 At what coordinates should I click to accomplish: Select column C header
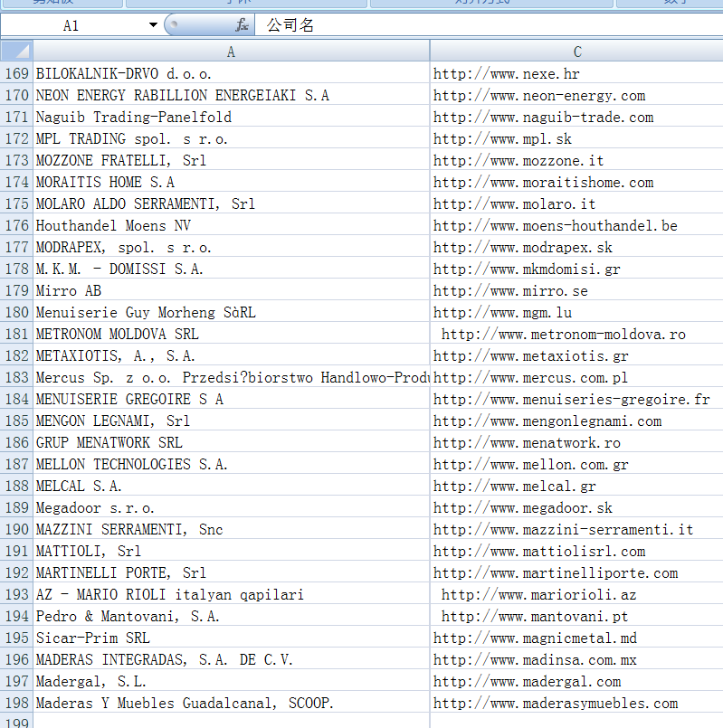[x=576, y=52]
